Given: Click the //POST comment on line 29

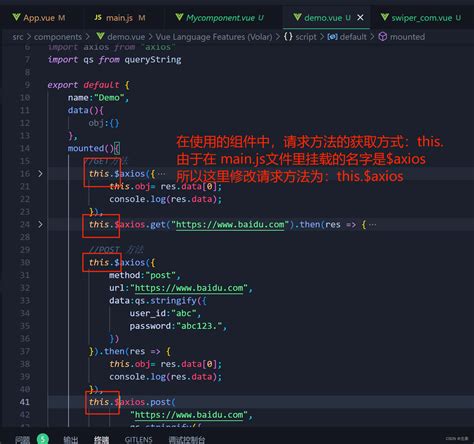Looking at the screenshot, I should point(116,250).
